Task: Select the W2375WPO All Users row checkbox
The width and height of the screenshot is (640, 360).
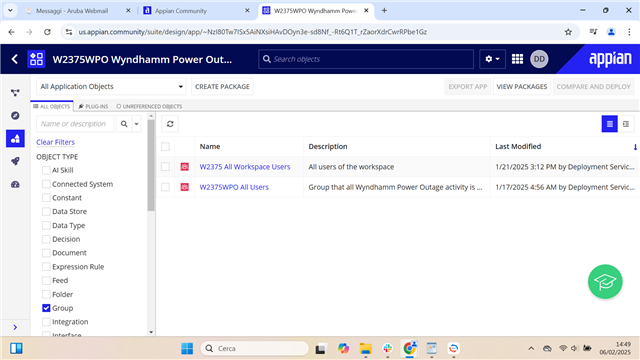Action: (165, 187)
